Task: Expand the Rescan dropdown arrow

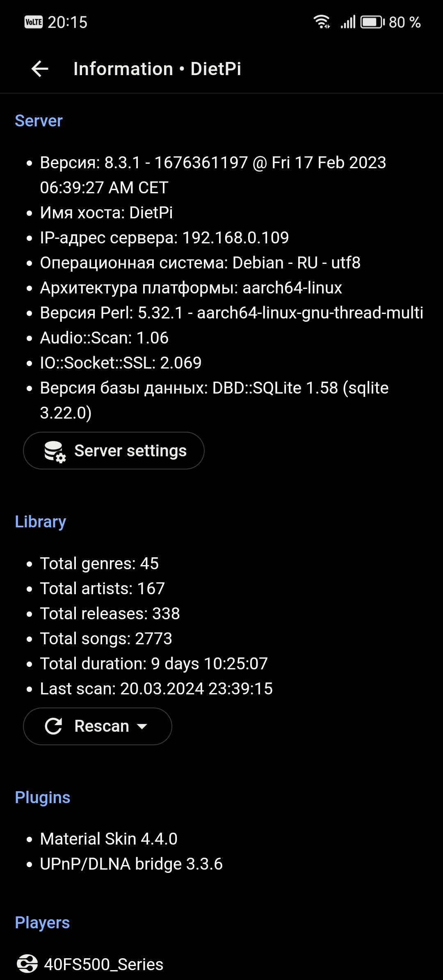Action: [142, 726]
